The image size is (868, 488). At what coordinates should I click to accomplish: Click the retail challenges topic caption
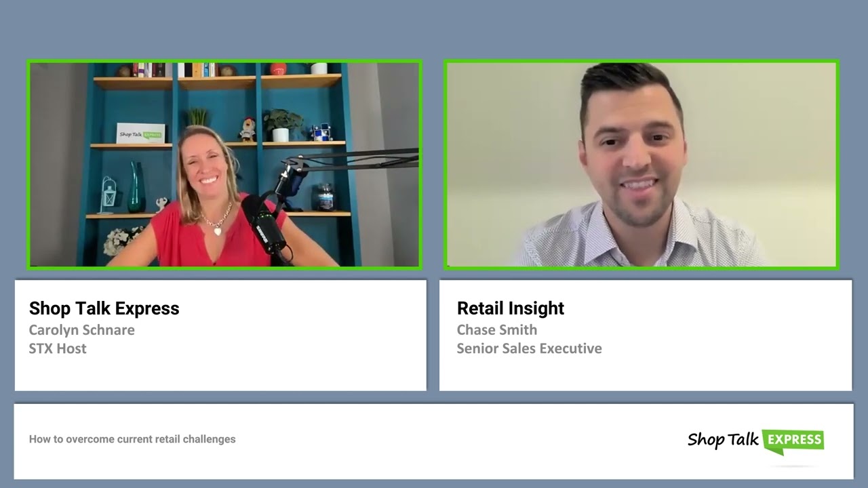click(132, 439)
